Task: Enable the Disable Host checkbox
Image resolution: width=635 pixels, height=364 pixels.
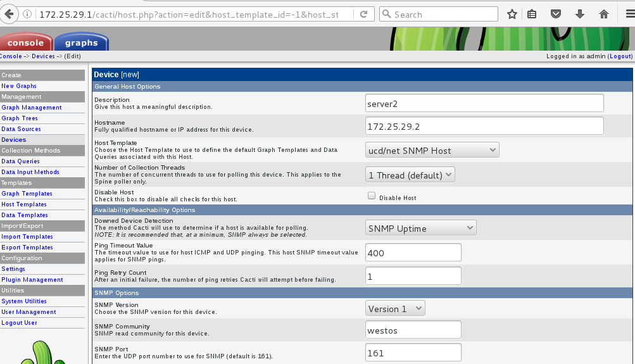Action: (372, 196)
